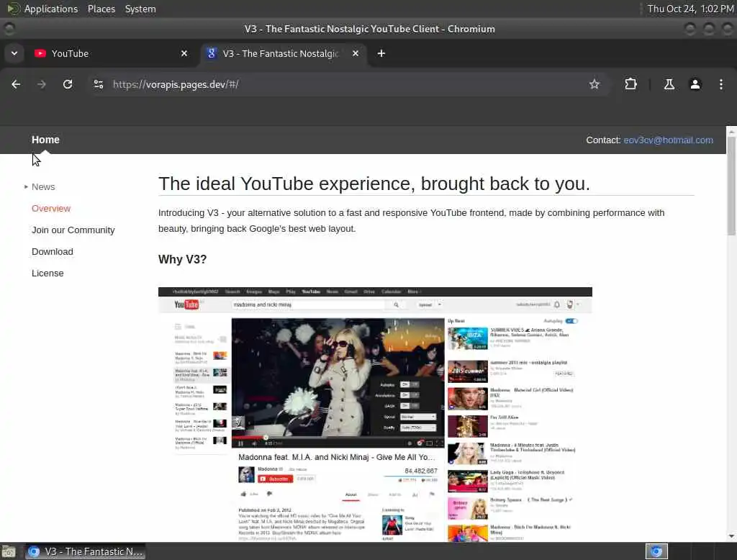Viewport: 737px width, 560px height.
Task: Click the window menu button on title bar
Action: (x=9, y=29)
